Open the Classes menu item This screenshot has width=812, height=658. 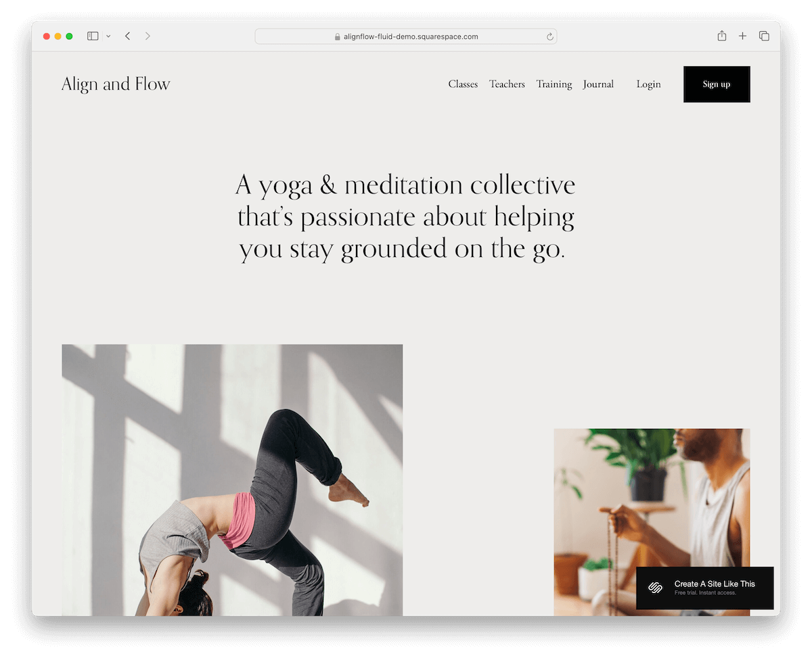[x=463, y=85]
